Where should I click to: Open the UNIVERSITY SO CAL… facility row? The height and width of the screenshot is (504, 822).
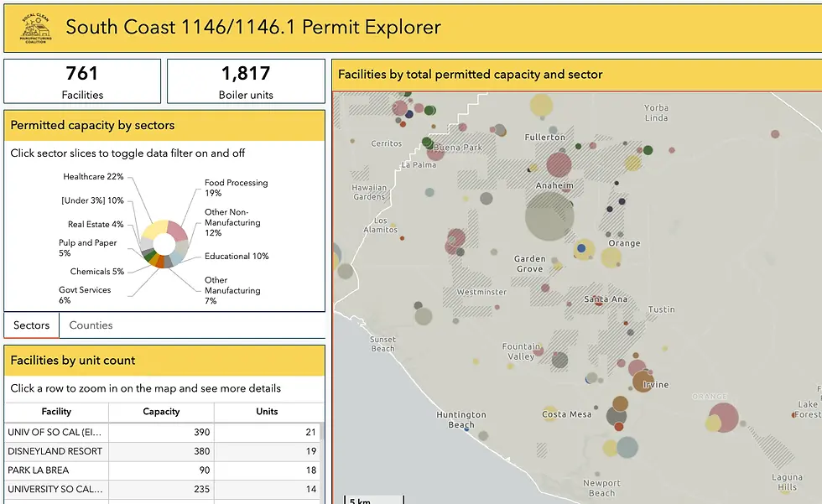click(162, 489)
